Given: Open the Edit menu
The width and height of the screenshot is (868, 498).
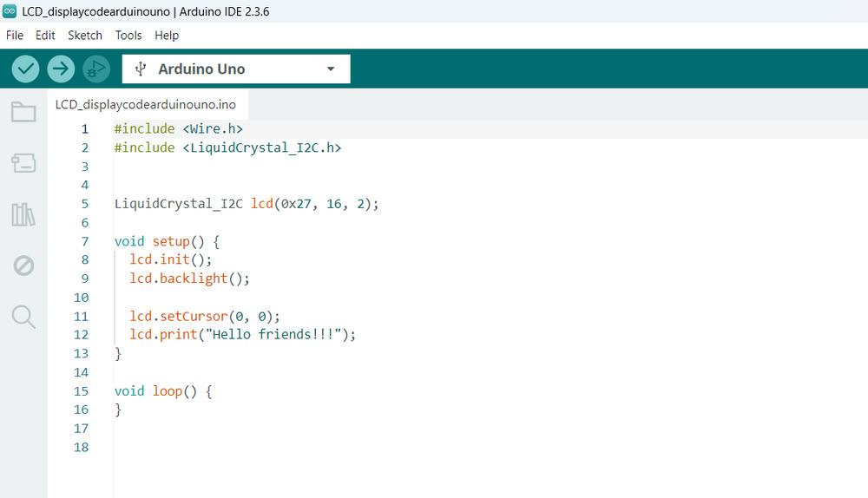Looking at the screenshot, I should pyautogui.click(x=45, y=36).
